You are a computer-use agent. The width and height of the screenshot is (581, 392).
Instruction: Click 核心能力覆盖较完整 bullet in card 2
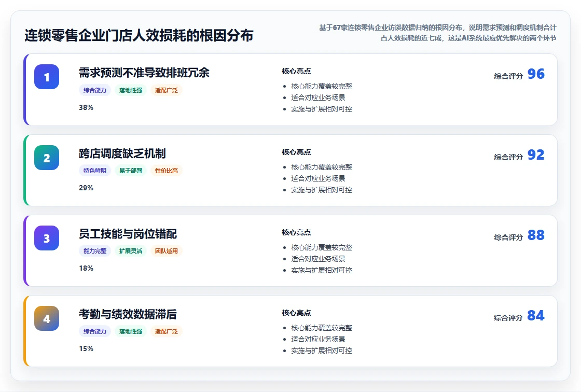pyautogui.click(x=322, y=167)
